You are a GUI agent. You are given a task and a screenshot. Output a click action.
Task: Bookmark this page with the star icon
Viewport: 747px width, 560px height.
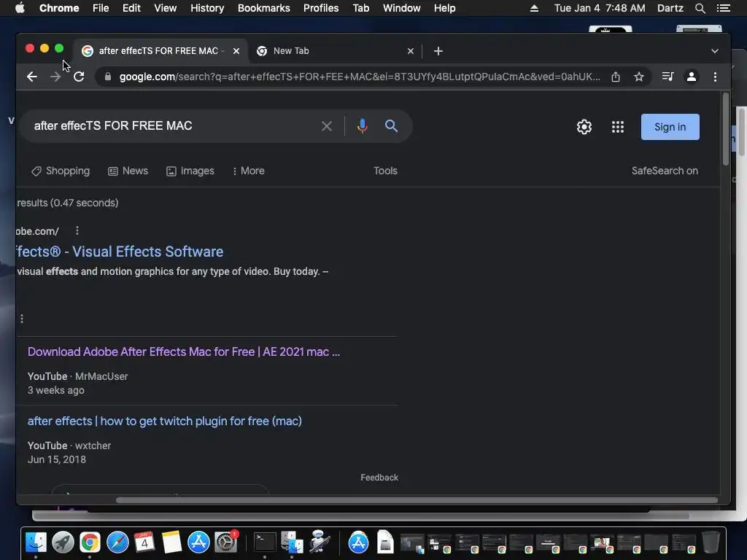[639, 77]
